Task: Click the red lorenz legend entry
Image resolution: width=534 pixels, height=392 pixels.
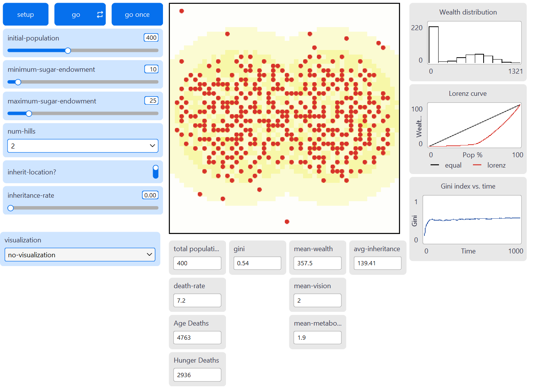Action: pyautogui.click(x=489, y=165)
